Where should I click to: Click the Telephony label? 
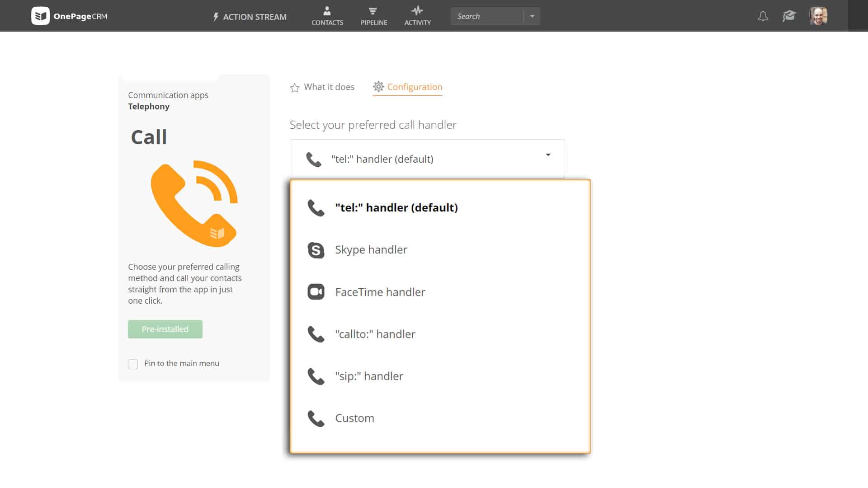pyautogui.click(x=149, y=106)
